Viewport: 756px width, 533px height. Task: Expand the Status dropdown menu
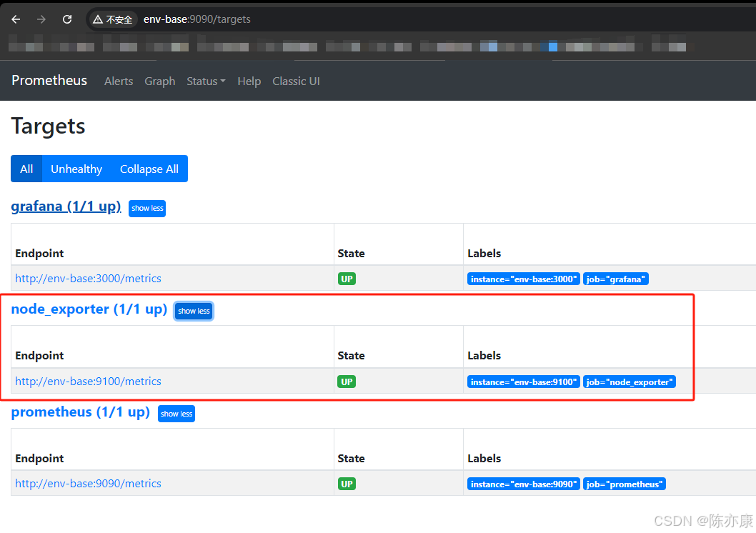(x=206, y=81)
